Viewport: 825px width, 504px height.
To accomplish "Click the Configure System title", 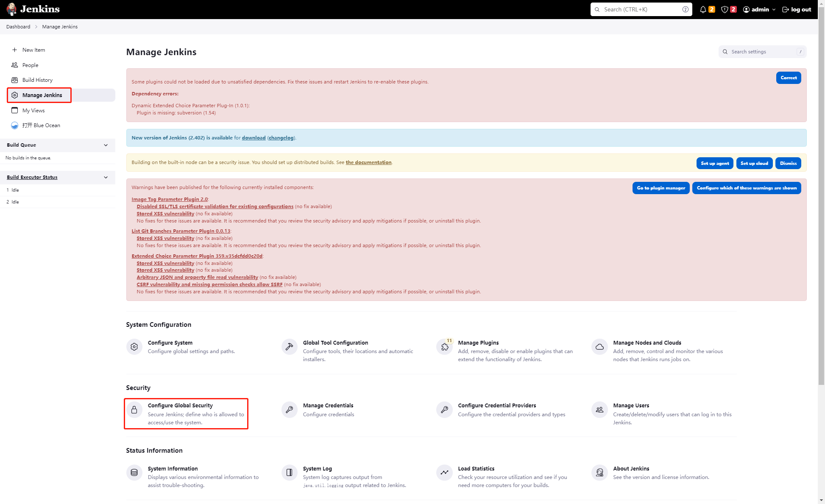I will point(170,342).
